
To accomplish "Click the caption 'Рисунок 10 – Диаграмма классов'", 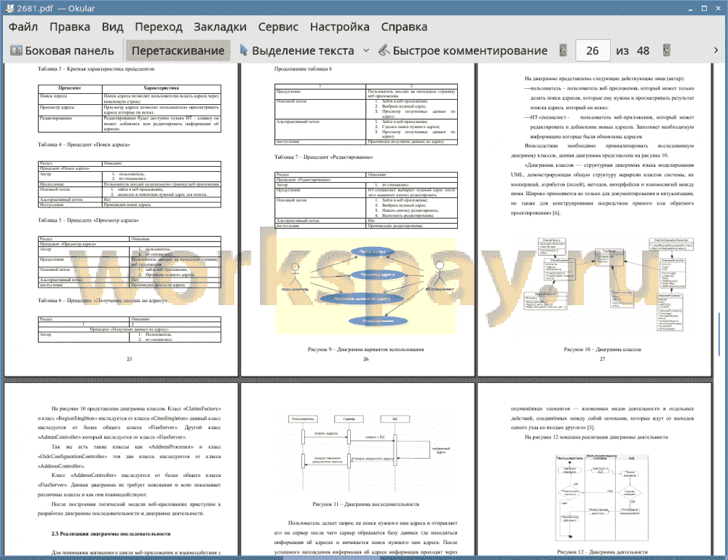I will (602, 350).
